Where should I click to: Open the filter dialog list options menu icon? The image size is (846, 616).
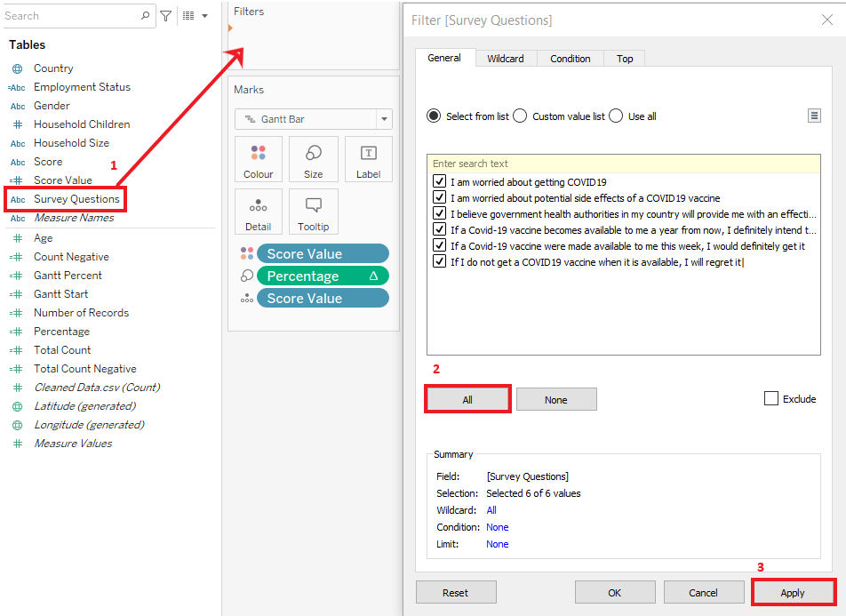coord(814,116)
